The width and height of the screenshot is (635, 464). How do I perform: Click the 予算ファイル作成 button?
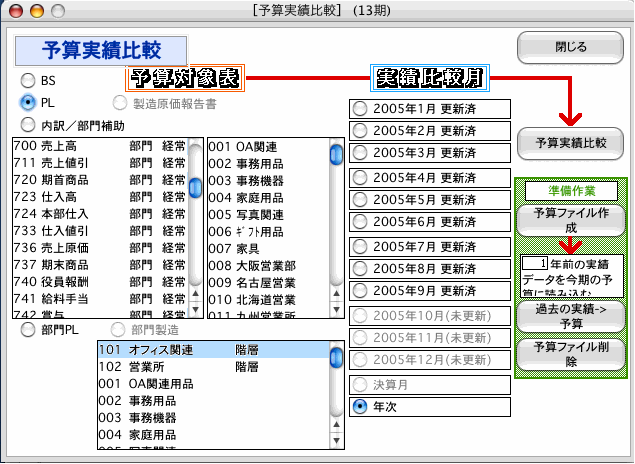(x=570, y=220)
